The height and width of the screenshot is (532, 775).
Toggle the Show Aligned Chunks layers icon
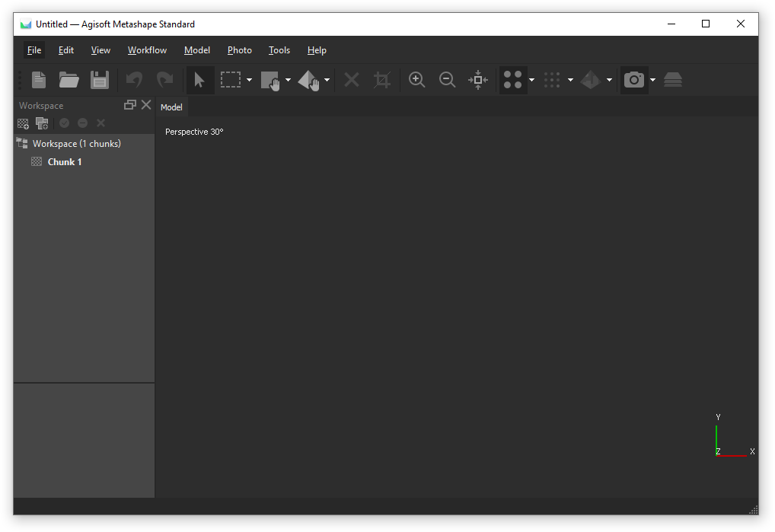pos(673,79)
